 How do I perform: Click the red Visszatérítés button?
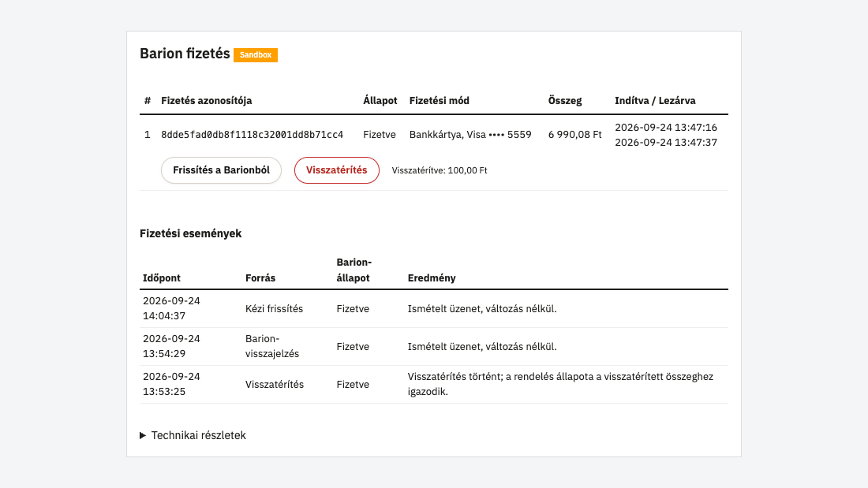click(337, 170)
